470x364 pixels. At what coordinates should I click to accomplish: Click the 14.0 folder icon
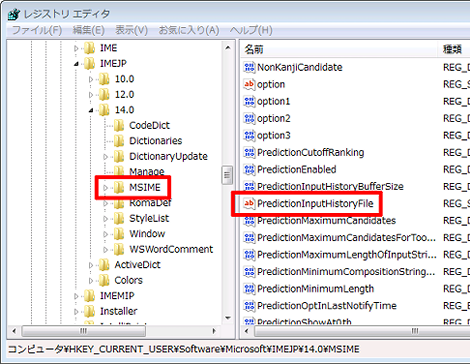tap(104, 110)
